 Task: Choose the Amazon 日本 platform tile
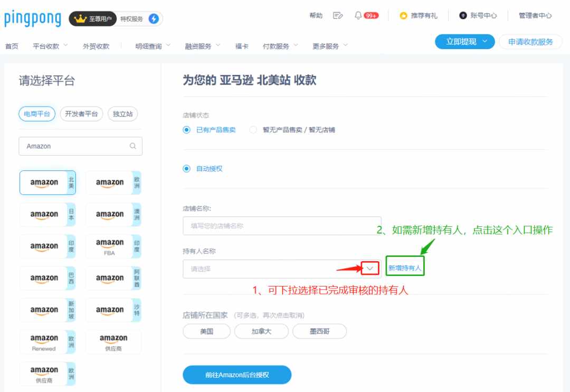[47, 215]
